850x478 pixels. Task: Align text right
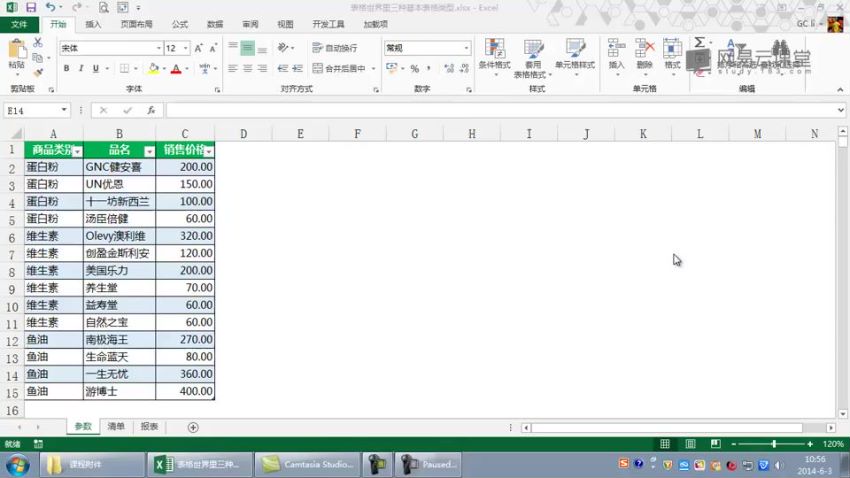(x=262, y=68)
